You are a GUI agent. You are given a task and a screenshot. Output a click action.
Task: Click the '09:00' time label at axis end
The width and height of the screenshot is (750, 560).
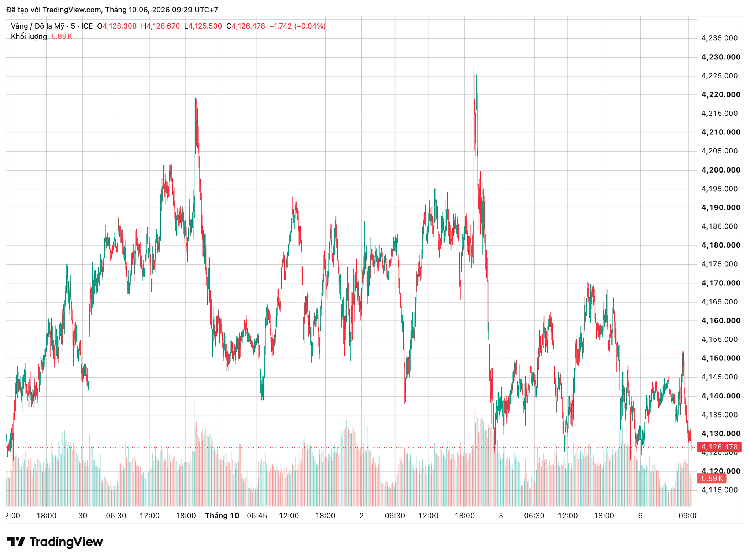click(x=687, y=516)
